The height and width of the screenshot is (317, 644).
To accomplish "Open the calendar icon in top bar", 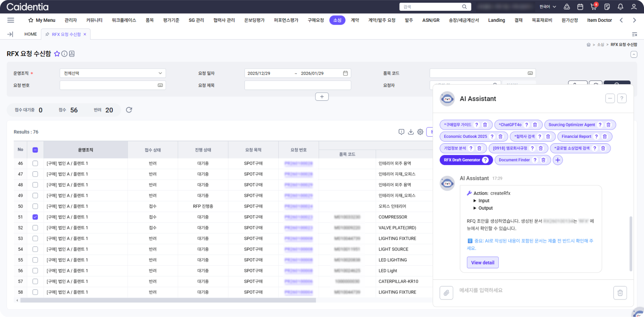I will (x=580, y=7).
